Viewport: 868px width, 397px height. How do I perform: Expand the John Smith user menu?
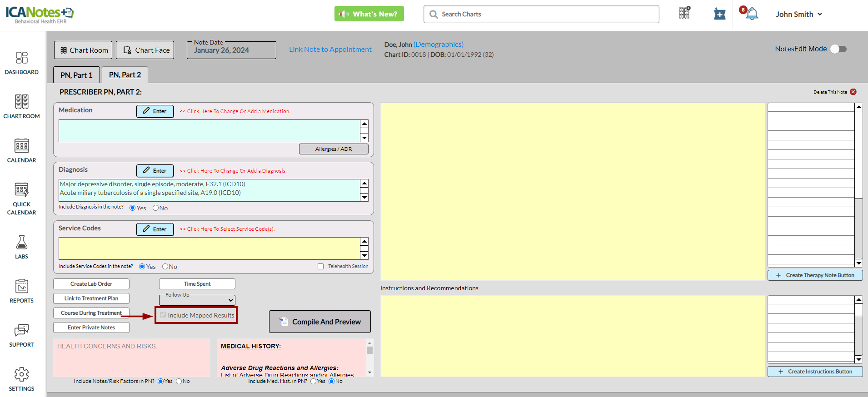(x=799, y=14)
